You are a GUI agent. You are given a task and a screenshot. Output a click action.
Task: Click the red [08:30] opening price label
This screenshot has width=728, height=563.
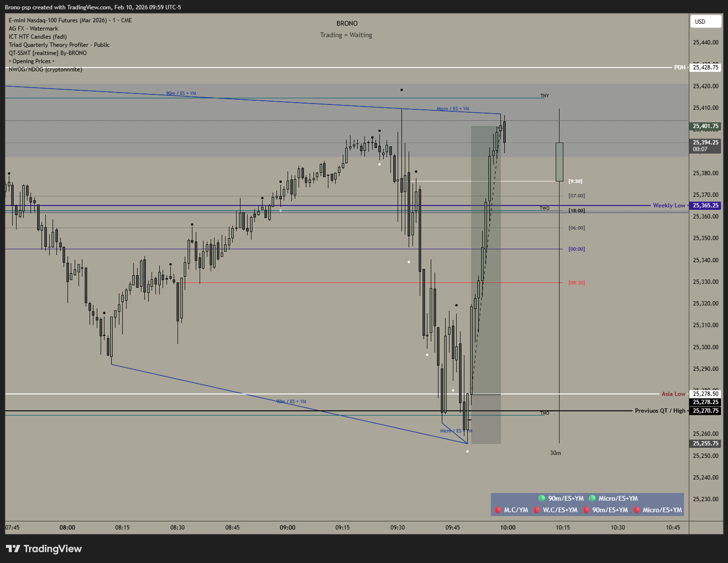[x=577, y=282]
